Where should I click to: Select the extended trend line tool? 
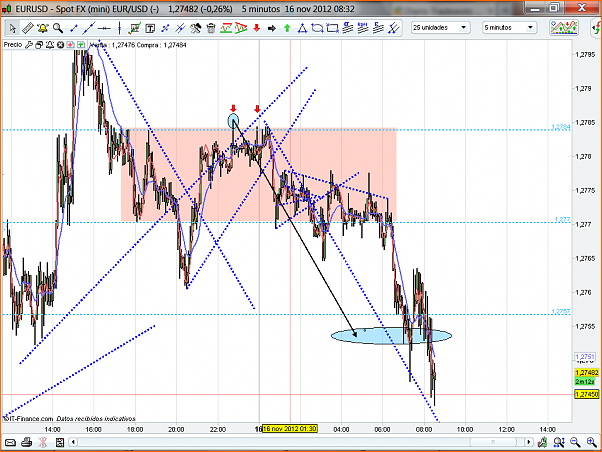tap(89, 28)
